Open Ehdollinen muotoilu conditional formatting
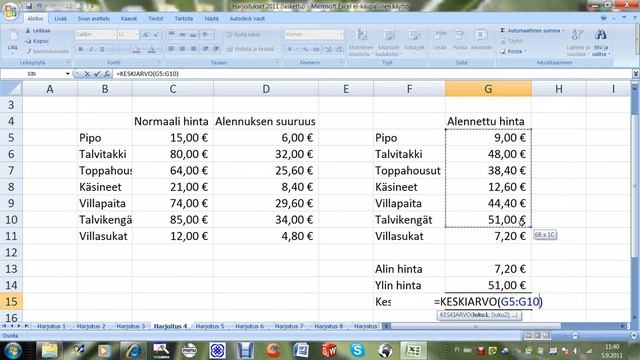640x360 pixels. 361,42
